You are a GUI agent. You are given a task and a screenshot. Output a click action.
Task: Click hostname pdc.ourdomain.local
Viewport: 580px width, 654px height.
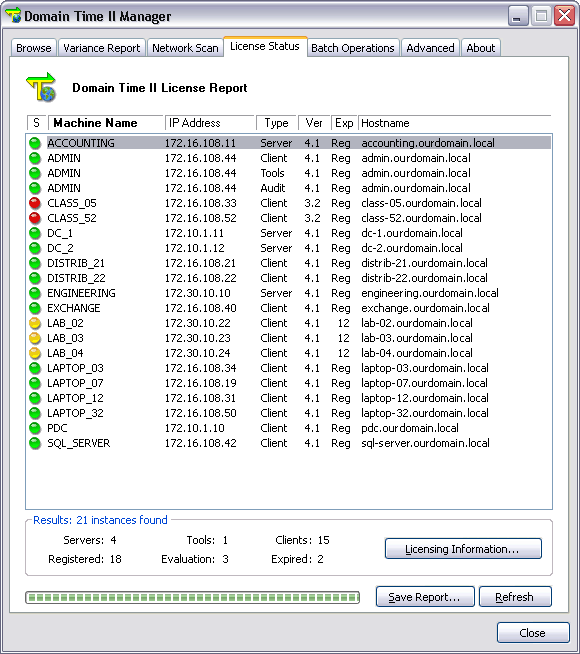click(410, 428)
